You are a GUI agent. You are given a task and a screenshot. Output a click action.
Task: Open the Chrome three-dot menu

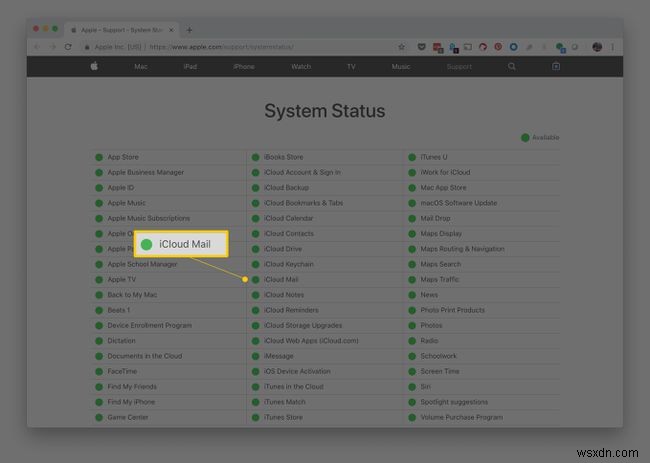(612, 47)
